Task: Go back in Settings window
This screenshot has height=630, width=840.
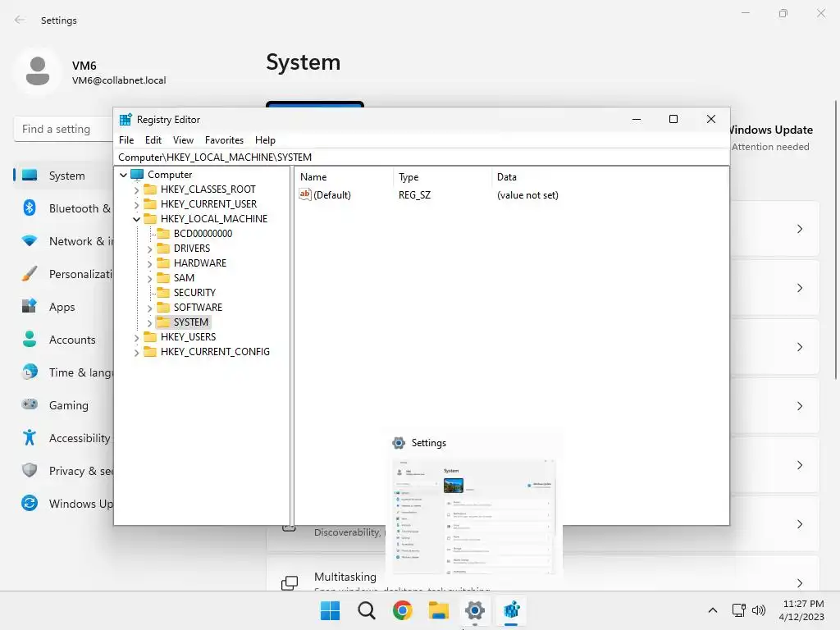Action: [20, 20]
